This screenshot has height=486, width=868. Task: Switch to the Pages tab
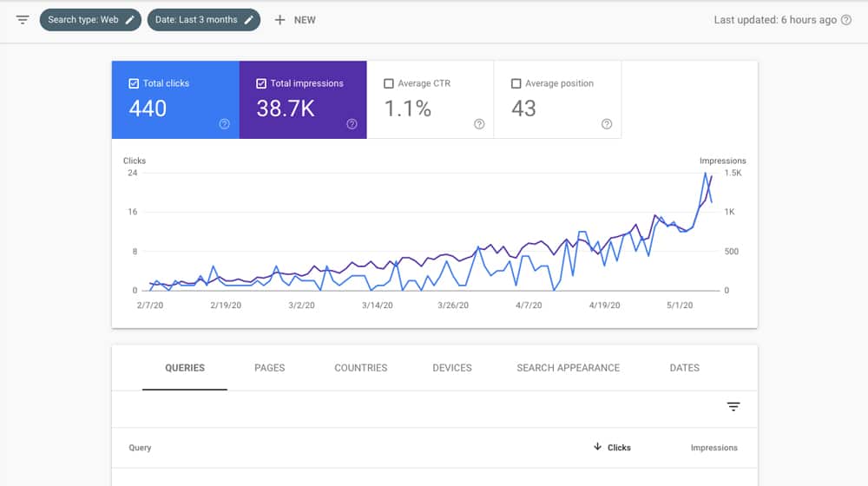270,368
